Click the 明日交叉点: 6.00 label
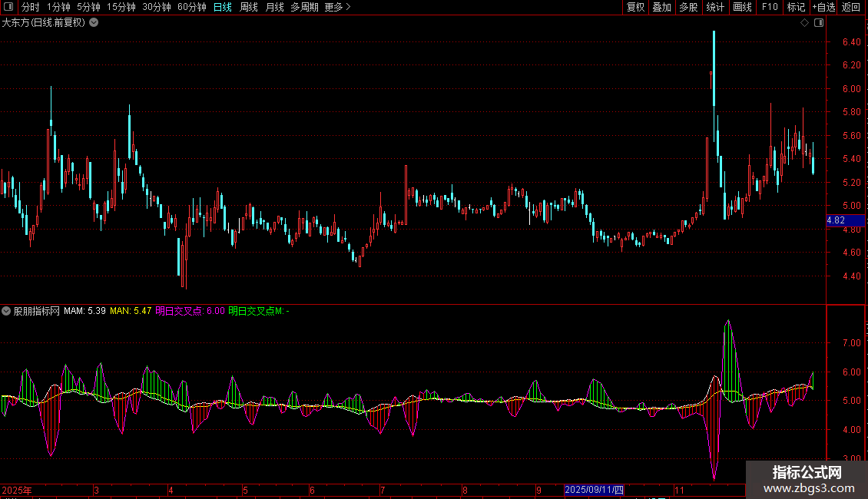Image resolution: width=868 pixels, height=499 pixels. coord(190,311)
